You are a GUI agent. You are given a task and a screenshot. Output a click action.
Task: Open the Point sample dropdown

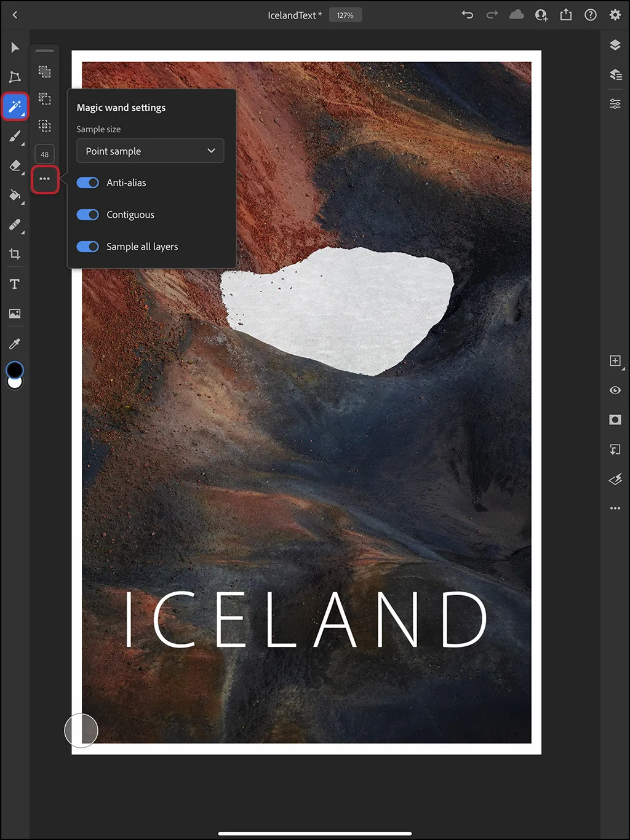click(150, 151)
